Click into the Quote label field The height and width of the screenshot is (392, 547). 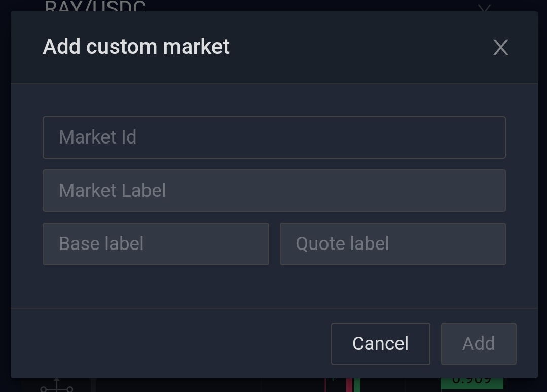tap(392, 244)
